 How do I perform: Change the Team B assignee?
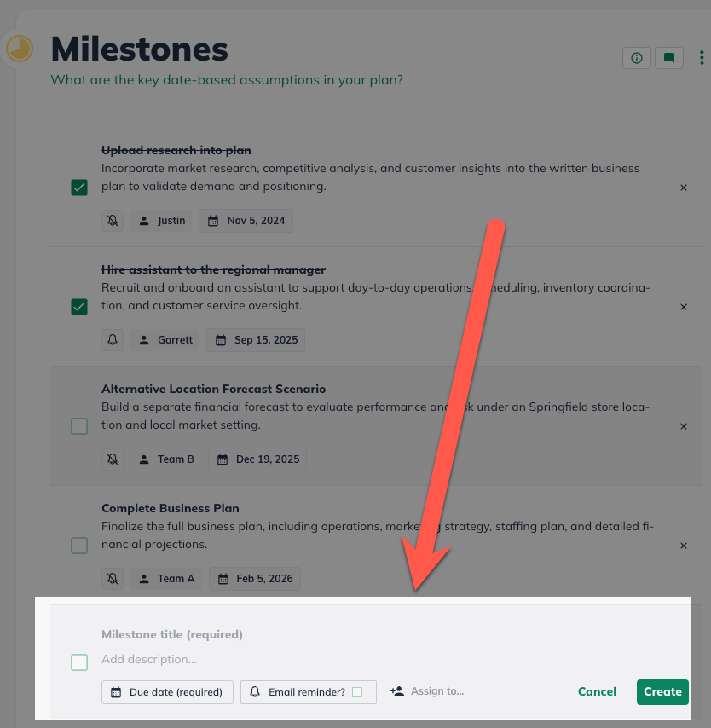[x=167, y=459]
